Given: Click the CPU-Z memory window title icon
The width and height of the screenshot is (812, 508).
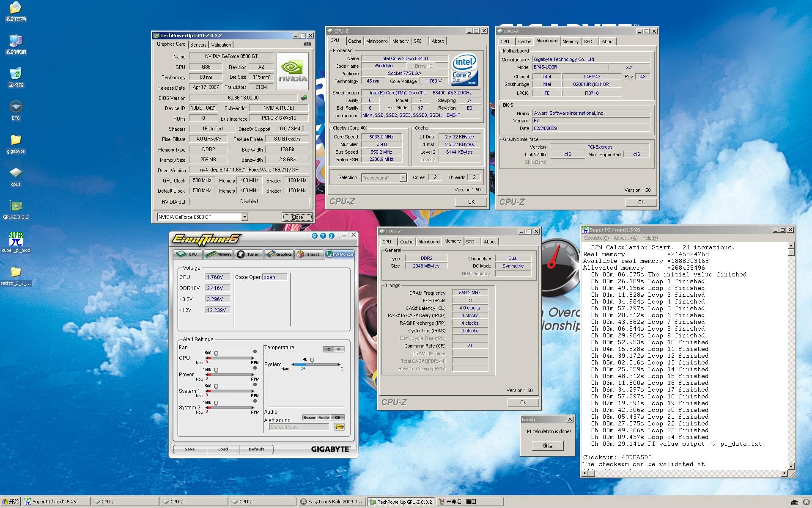Looking at the screenshot, I should pos(382,232).
